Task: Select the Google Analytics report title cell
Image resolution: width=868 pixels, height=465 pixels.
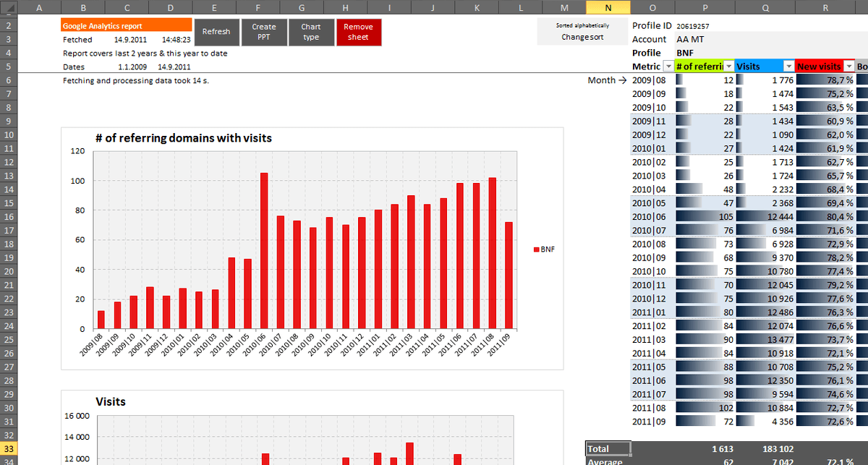Action: 127,25
